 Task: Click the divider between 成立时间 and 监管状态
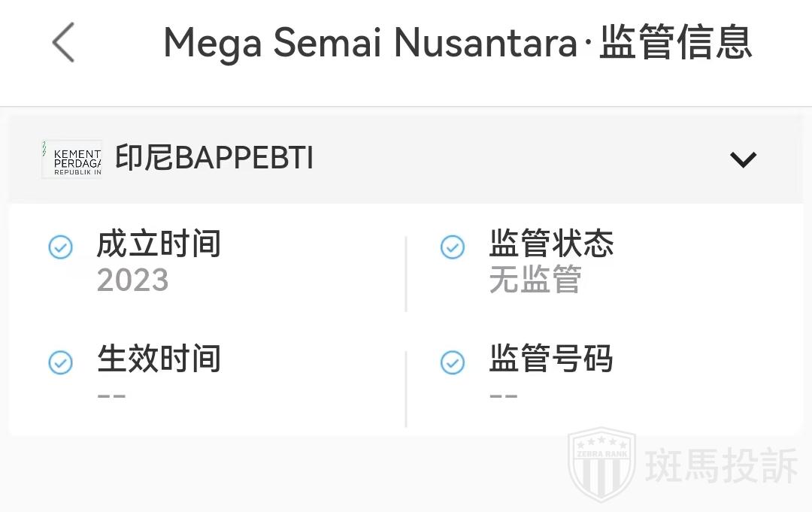pyautogui.click(x=406, y=274)
